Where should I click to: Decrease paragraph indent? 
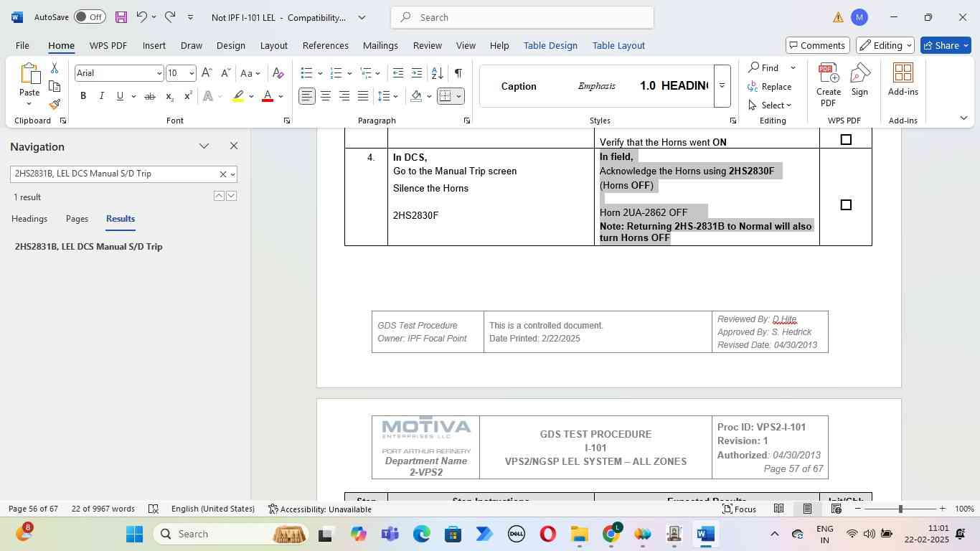398,73
